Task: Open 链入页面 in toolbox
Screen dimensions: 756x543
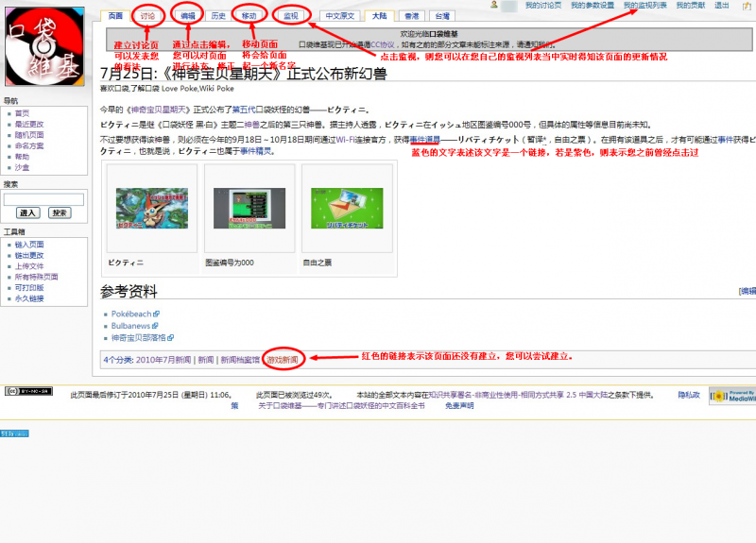Action: pos(29,245)
